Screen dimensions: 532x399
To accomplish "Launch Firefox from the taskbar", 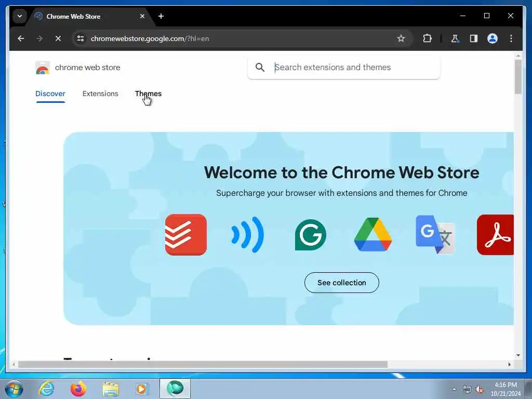I will (78, 389).
